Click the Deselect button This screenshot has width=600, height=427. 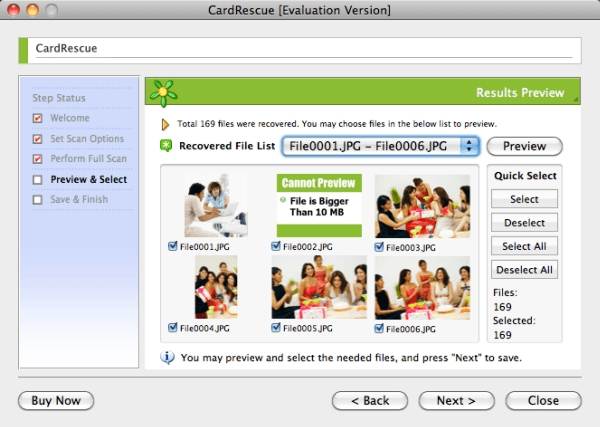[524, 223]
